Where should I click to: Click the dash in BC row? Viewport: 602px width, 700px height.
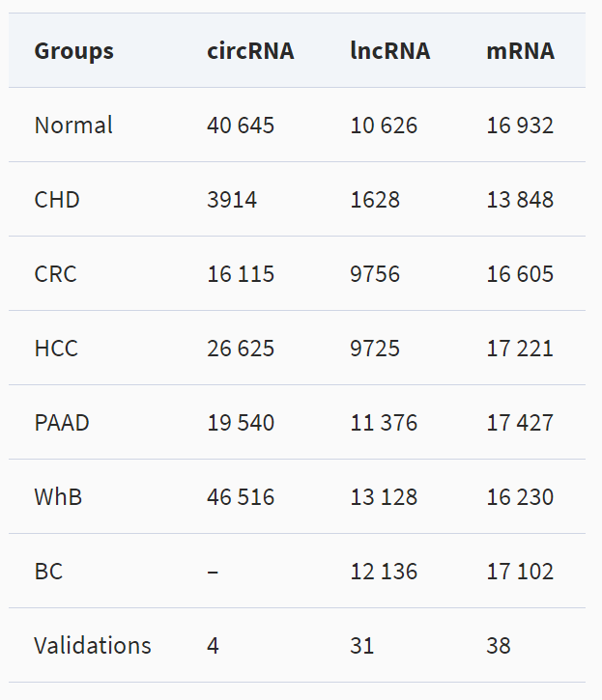pyautogui.click(x=213, y=572)
